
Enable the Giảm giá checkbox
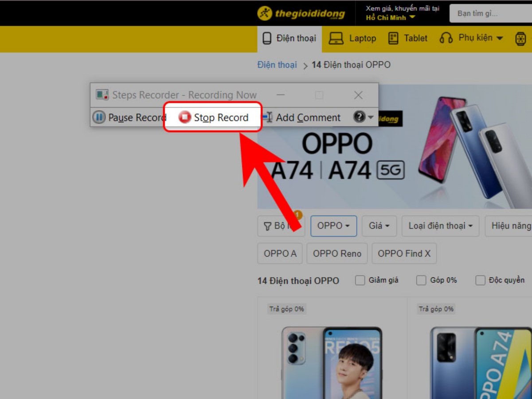(360, 280)
